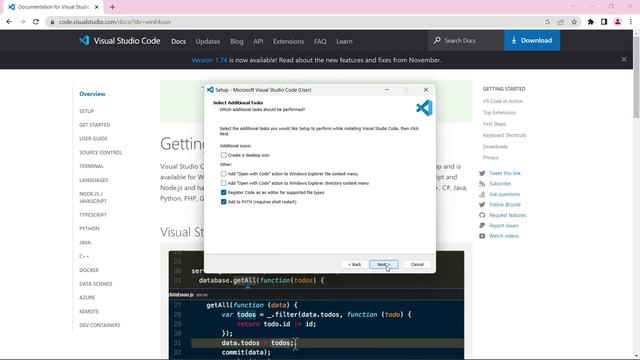Image resolution: width=640 pixels, height=360 pixels.
Task: Click the icon beside Report issues
Action: 482,225
